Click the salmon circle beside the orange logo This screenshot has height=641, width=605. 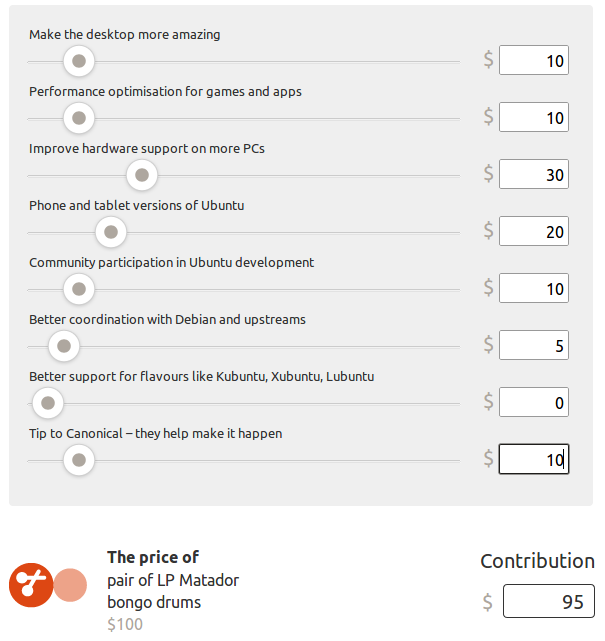(x=70, y=585)
